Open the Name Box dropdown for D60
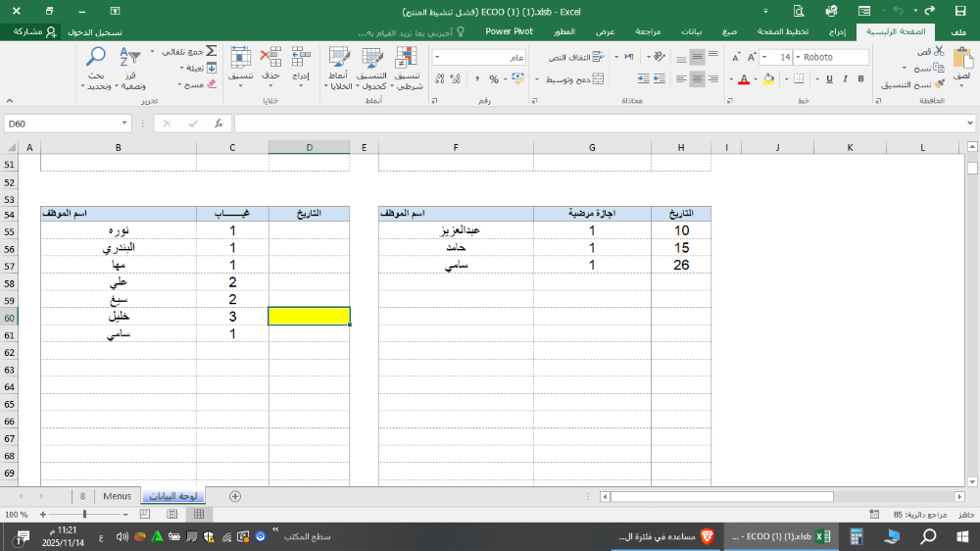The image size is (980, 551). click(124, 124)
